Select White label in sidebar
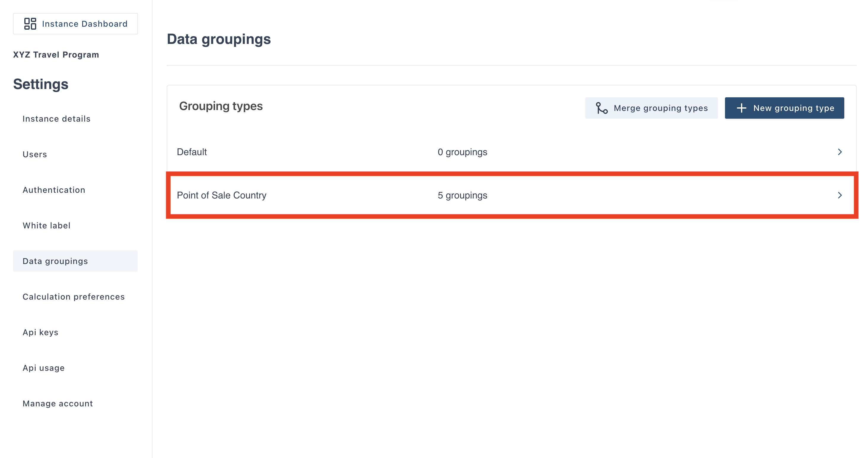Screen dimensions: 868x458 pyautogui.click(x=47, y=225)
